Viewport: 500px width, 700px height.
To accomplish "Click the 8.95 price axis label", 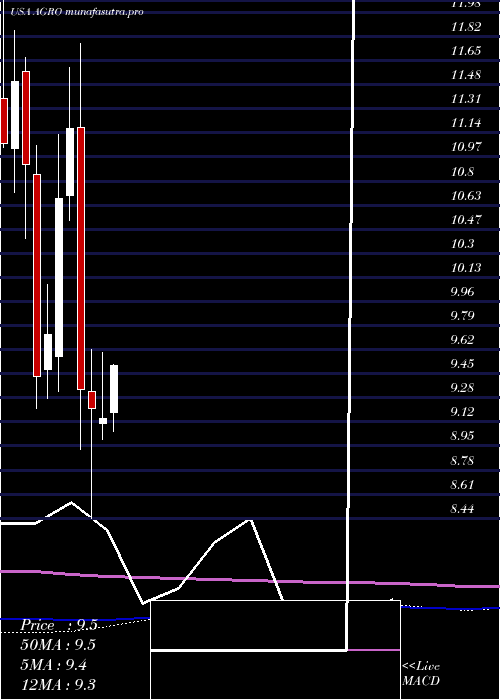I will pyautogui.click(x=462, y=436).
